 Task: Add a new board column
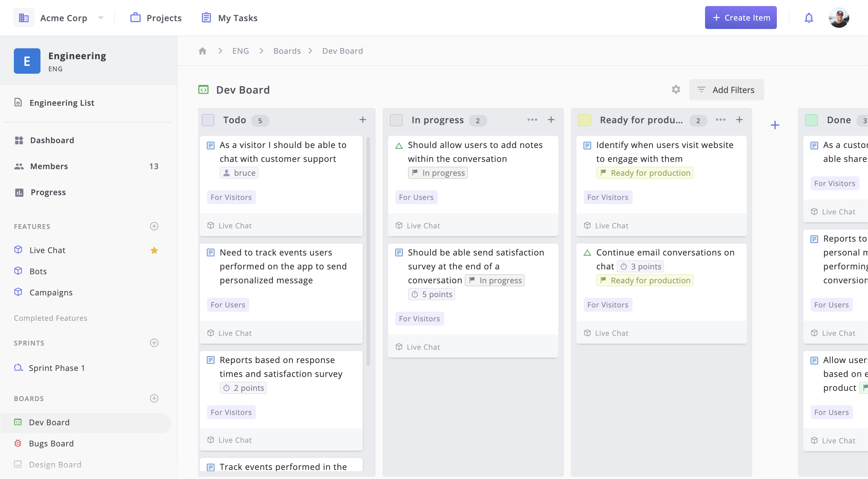[x=775, y=125]
